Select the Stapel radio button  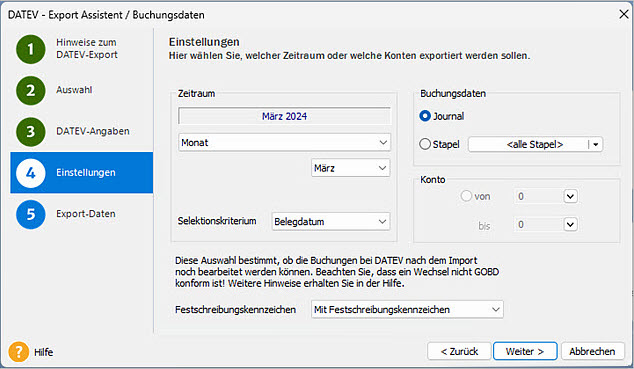coord(425,144)
